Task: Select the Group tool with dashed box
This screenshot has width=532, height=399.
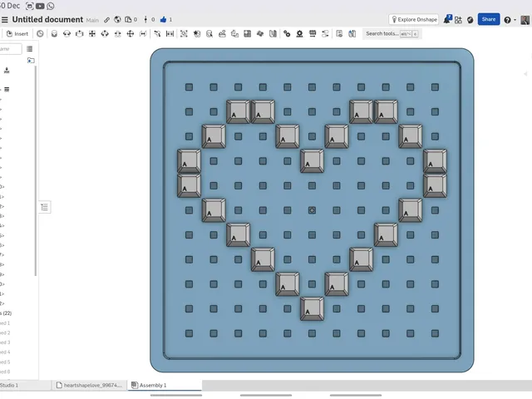Action: click(184, 33)
